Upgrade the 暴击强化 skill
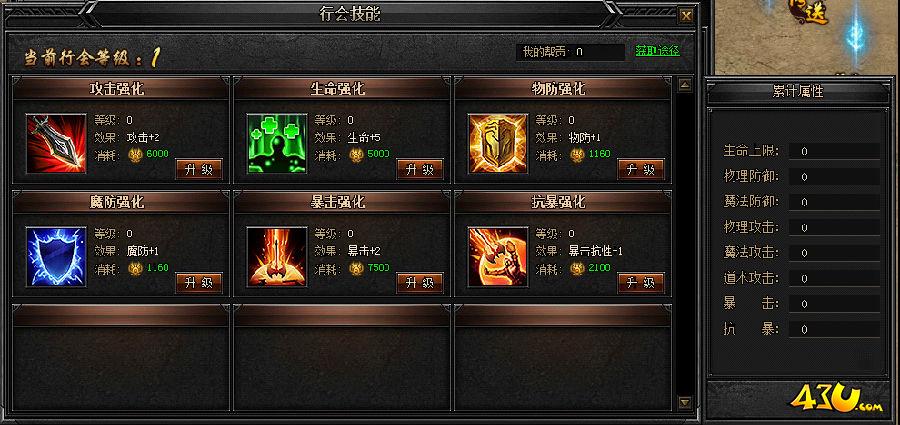The width and height of the screenshot is (900, 425). [x=420, y=283]
